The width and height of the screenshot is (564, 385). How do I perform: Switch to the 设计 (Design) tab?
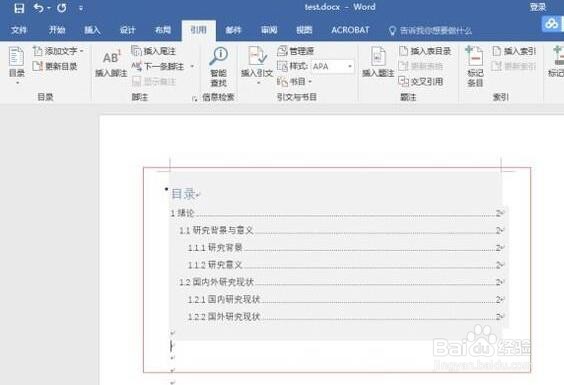click(127, 30)
